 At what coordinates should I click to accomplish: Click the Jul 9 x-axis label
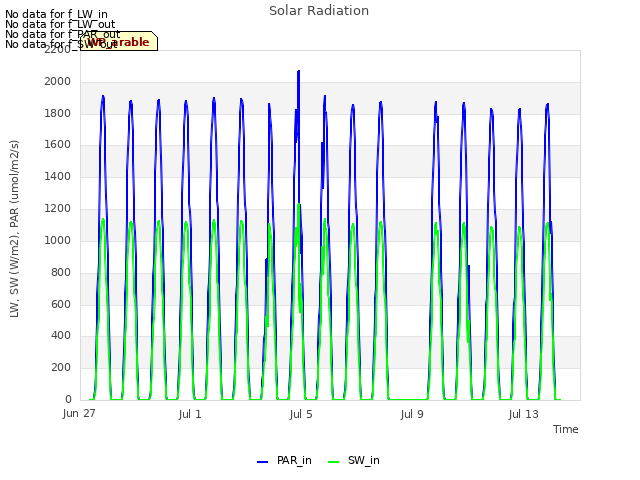pos(412,414)
